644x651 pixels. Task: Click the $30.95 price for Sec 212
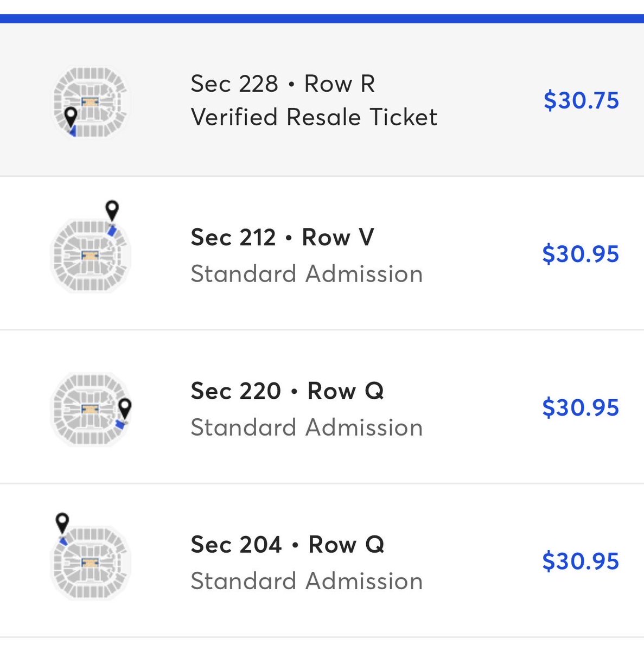(581, 254)
